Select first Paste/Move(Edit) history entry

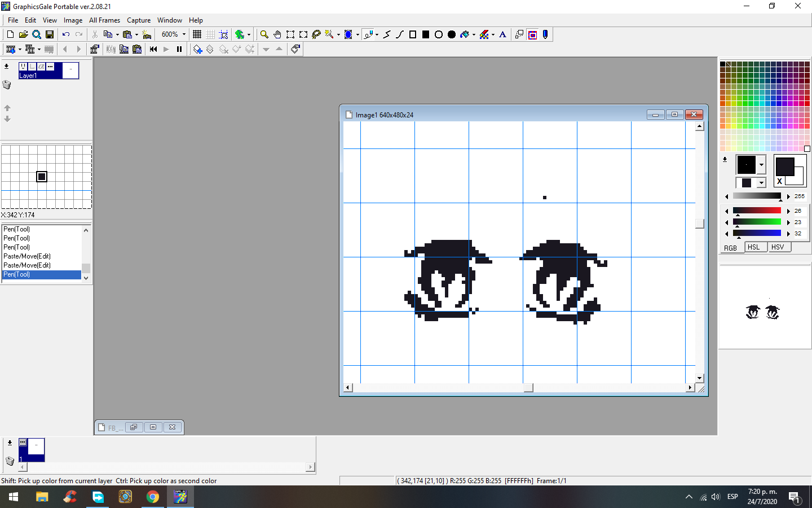click(x=42, y=256)
